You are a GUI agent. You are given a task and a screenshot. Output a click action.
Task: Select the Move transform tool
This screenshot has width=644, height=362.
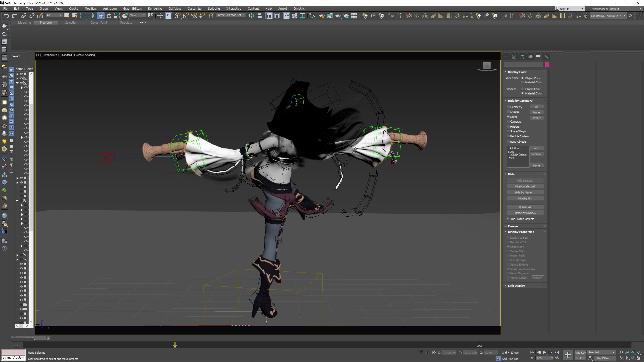pos(101,16)
